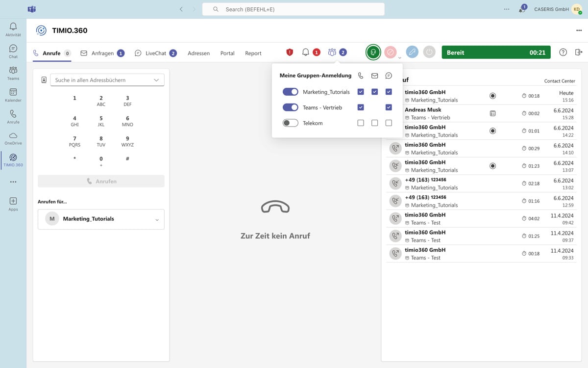Toggle Marketing_Tutorials group login switch
Image resolution: width=588 pixels, height=368 pixels.
pyautogui.click(x=291, y=92)
